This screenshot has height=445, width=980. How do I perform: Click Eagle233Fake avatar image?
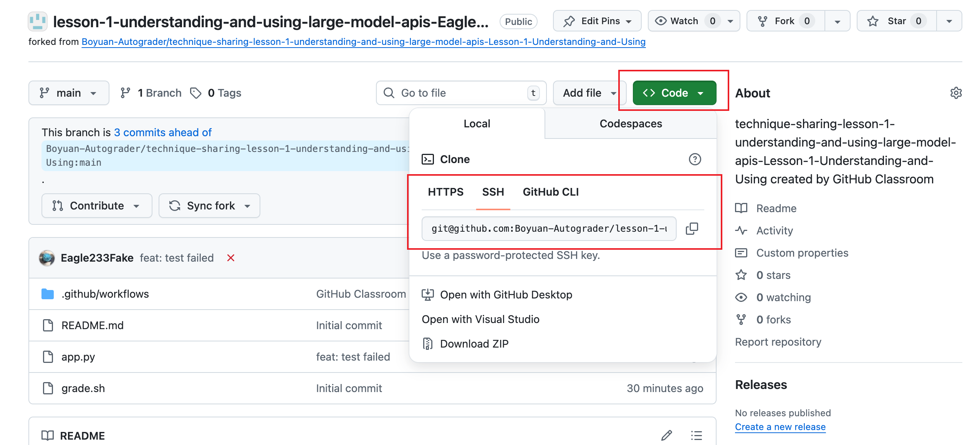47,258
